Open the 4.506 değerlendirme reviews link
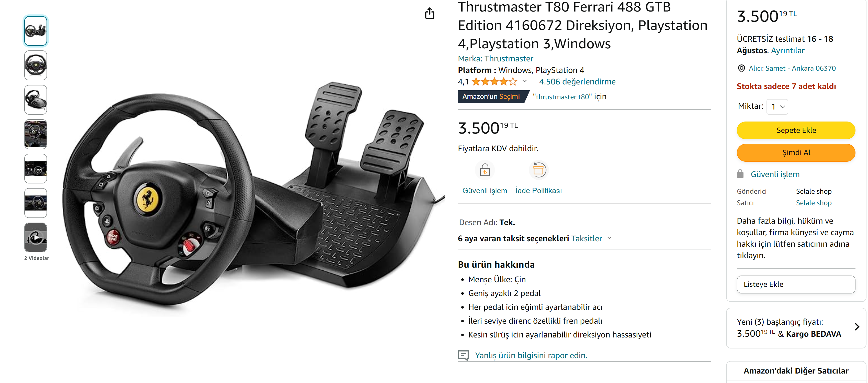This screenshot has width=868, height=383. (577, 82)
